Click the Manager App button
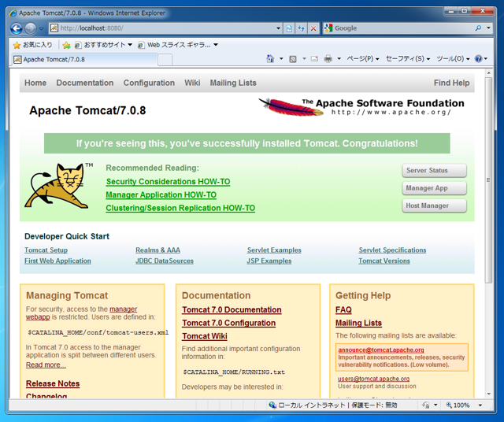The height and width of the screenshot is (422, 504). (434, 188)
